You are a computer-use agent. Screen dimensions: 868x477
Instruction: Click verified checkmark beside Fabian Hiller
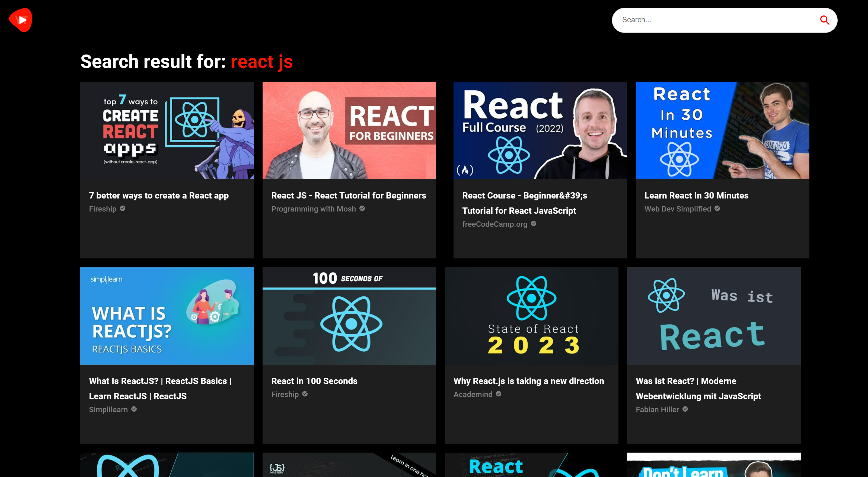click(x=685, y=409)
